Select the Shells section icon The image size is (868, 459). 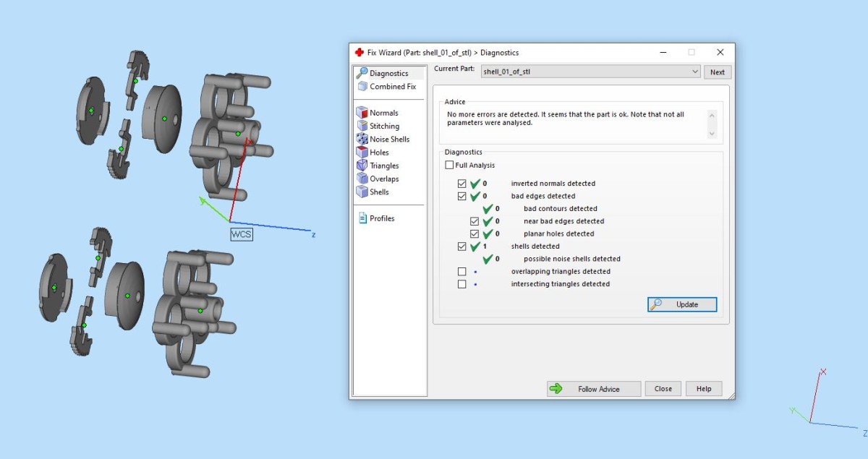coord(362,192)
